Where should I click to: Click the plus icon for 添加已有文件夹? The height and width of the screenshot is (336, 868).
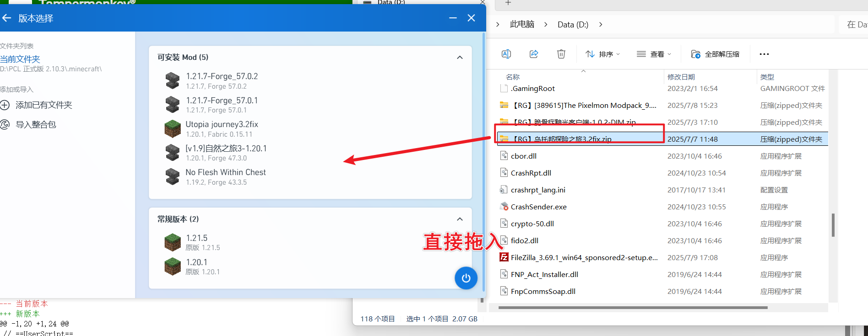pyautogui.click(x=5, y=105)
